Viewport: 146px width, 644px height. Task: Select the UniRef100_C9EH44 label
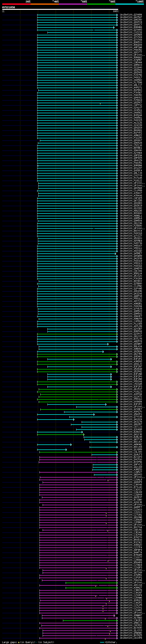point(131,63)
